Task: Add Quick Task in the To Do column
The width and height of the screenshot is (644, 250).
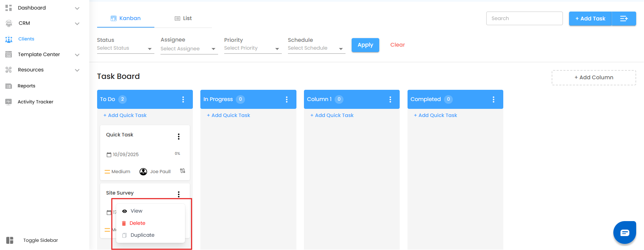Action: click(125, 116)
